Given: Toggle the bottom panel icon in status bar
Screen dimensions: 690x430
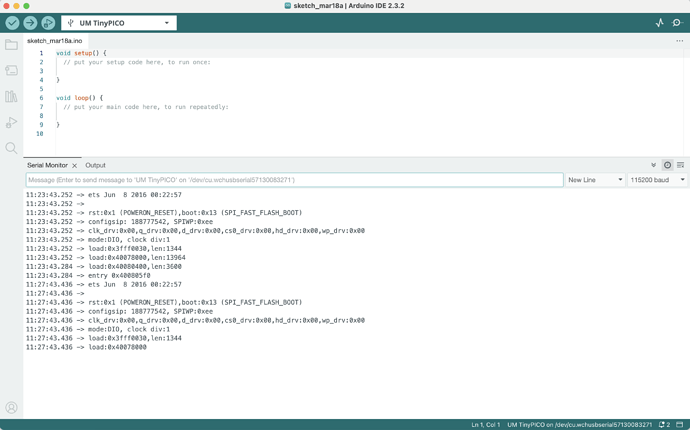Looking at the screenshot, I should pos(680,425).
